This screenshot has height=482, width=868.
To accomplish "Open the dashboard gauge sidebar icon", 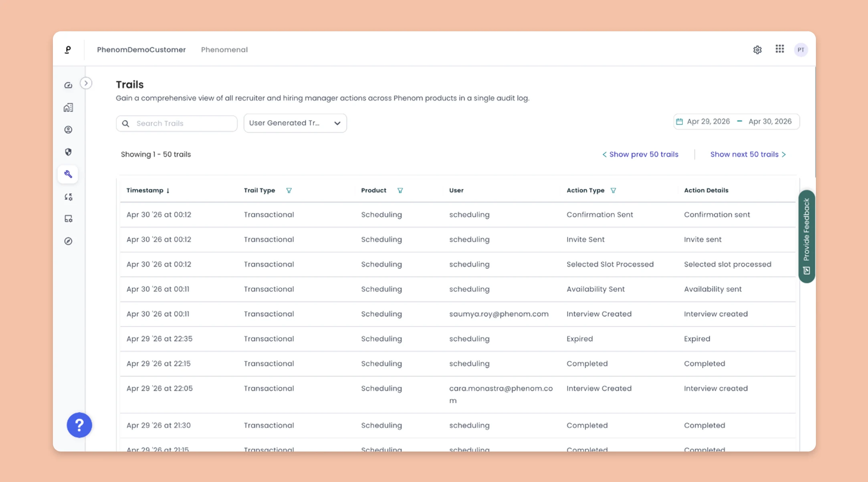I will 68,85.
